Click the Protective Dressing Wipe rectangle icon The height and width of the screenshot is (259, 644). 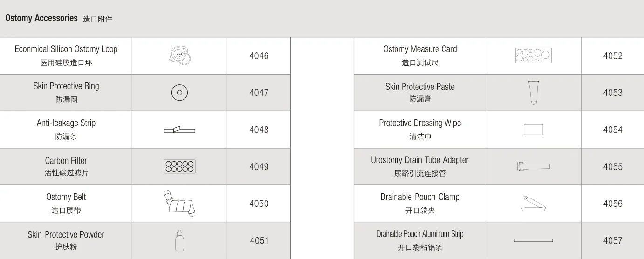click(x=533, y=129)
